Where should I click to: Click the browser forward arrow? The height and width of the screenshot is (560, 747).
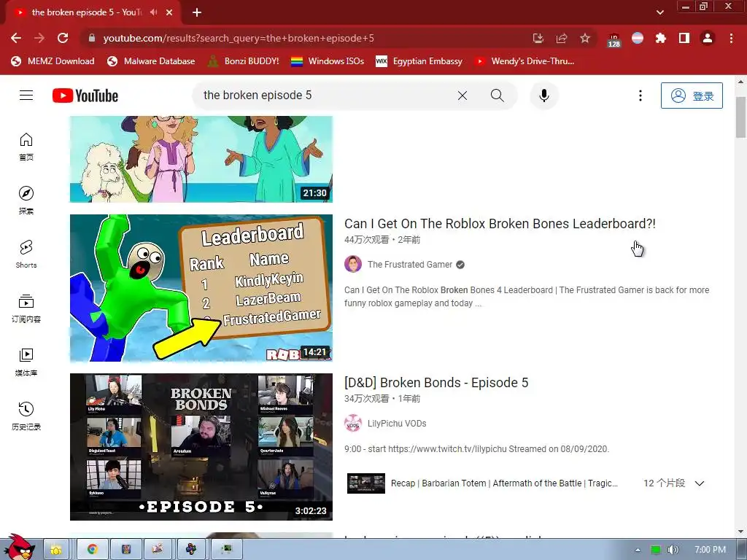[39, 38]
